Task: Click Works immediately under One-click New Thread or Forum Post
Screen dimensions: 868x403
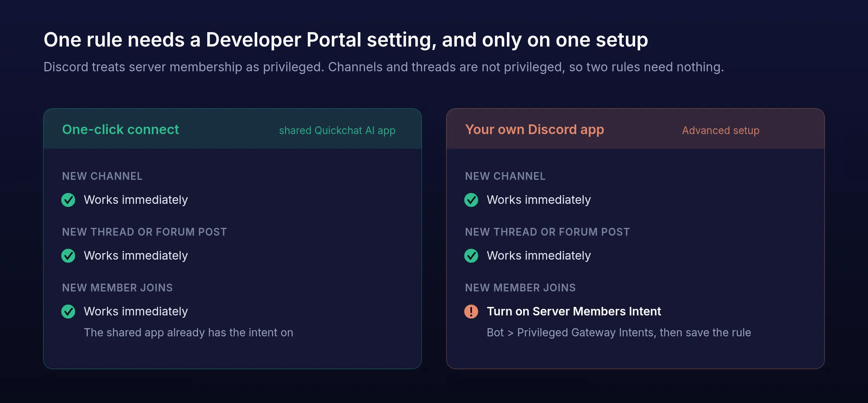Action: point(136,256)
